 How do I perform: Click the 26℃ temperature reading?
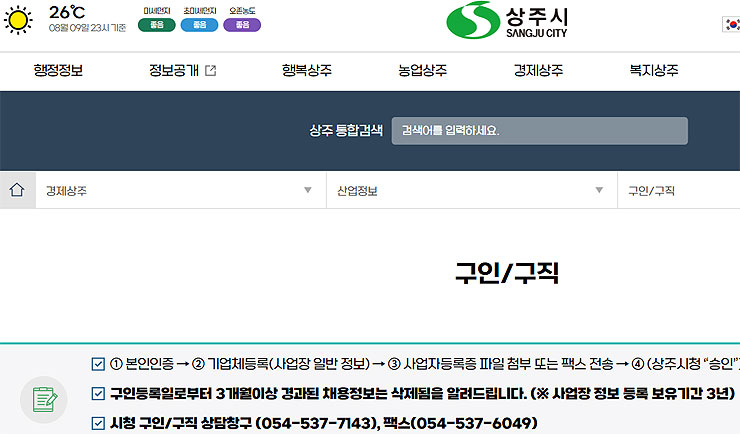(x=67, y=12)
